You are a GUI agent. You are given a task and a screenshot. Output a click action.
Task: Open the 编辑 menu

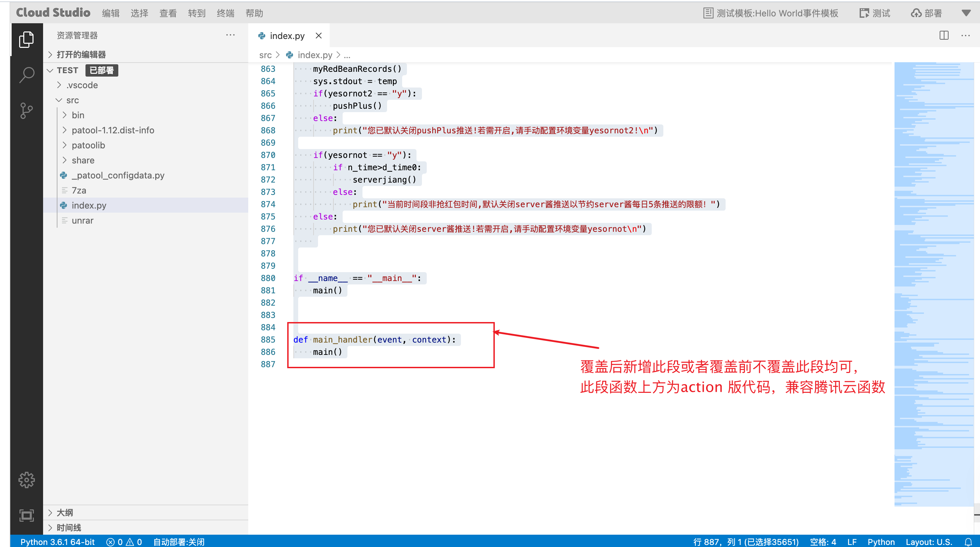click(x=111, y=13)
